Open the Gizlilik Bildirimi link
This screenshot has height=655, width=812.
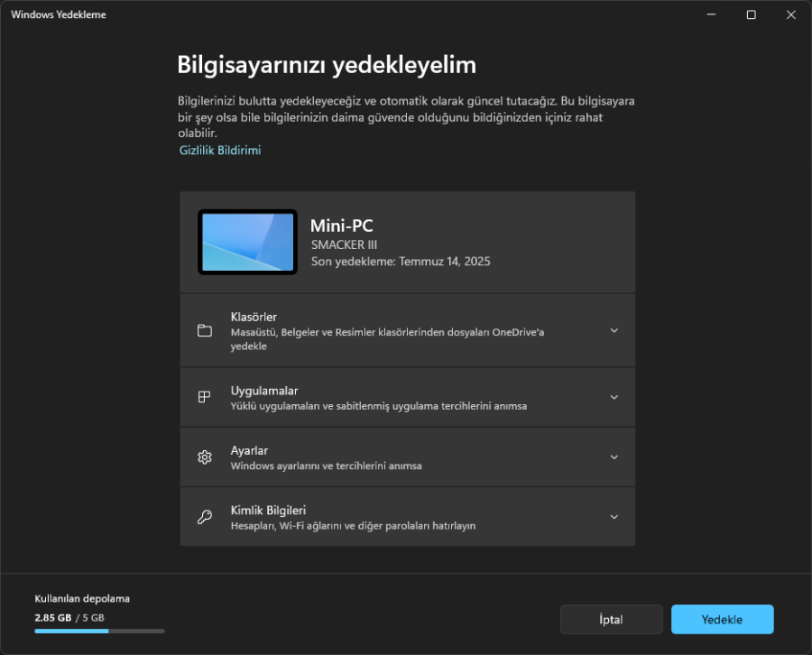(219, 151)
